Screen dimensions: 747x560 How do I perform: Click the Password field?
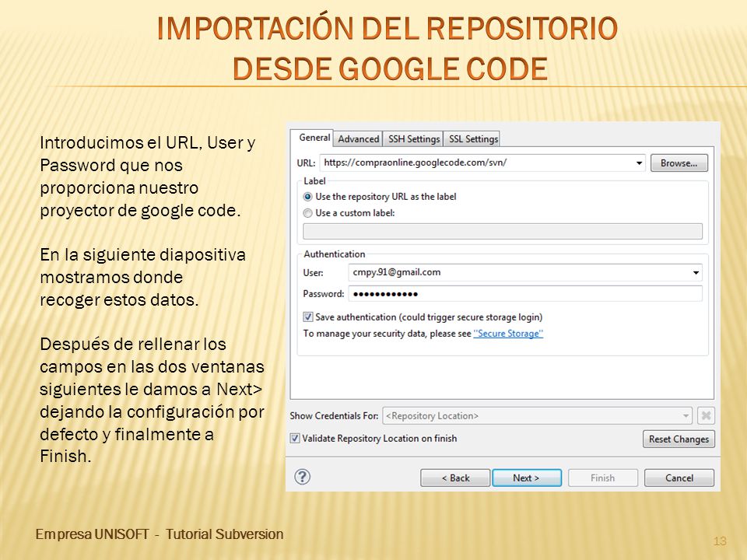click(525, 294)
